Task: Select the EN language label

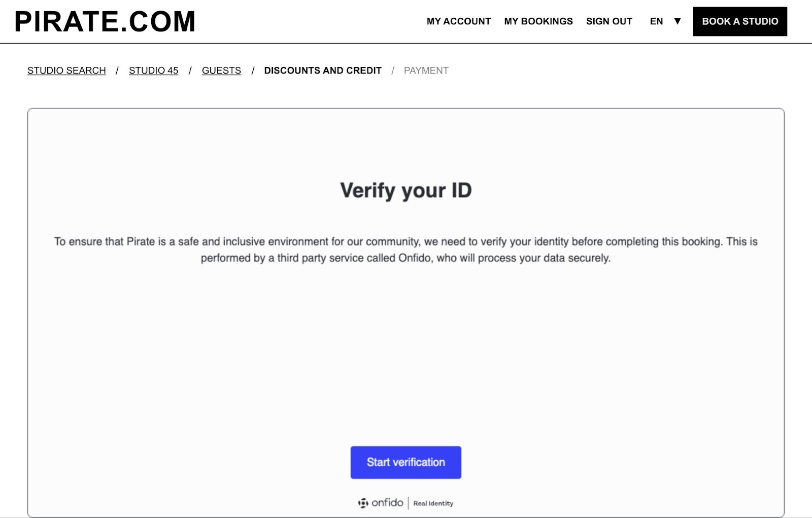Action: (x=656, y=21)
